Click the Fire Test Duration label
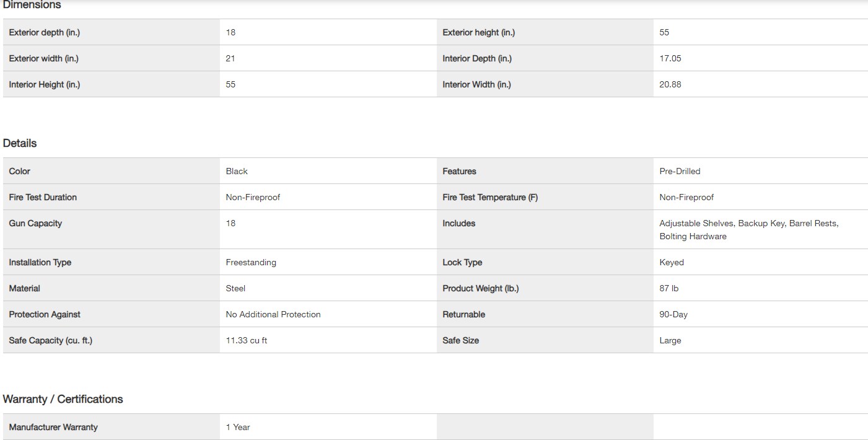The width and height of the screenshot is (868, 440). click(x=43, y=197)
